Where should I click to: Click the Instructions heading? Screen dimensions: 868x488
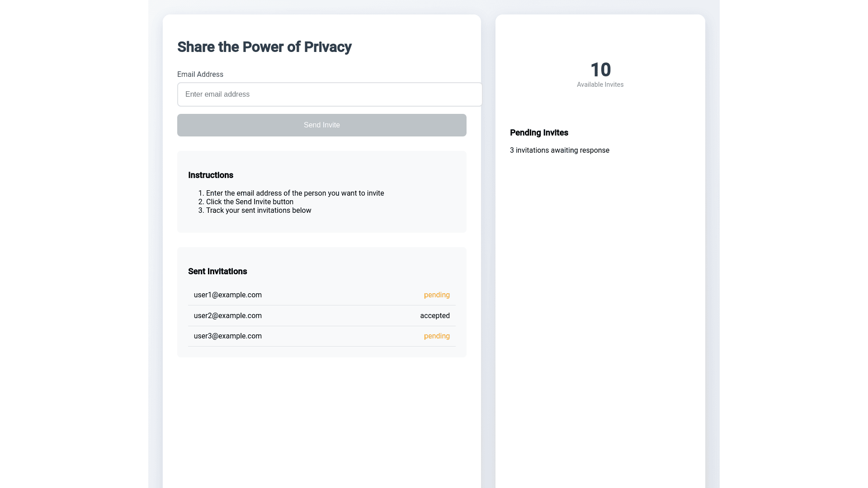click(x=211, y=175)
